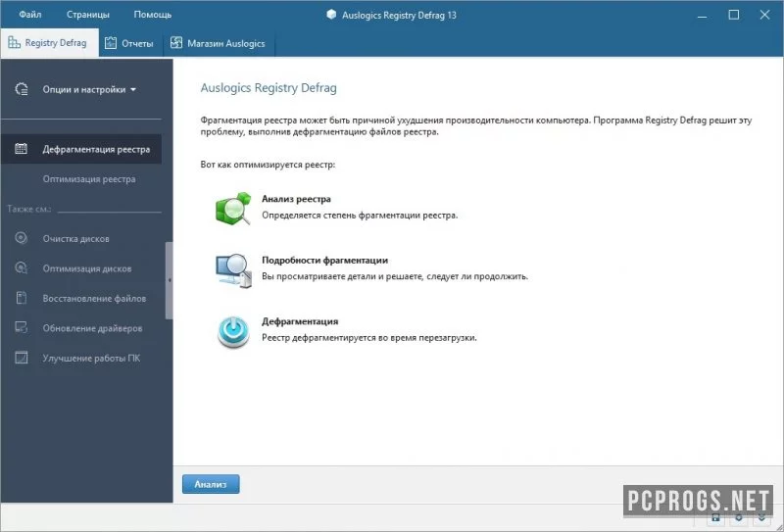784x532 pixels.
Task: Click the Дефрагментация step heading
Action: pyautogui.click(x=300, y=321)
